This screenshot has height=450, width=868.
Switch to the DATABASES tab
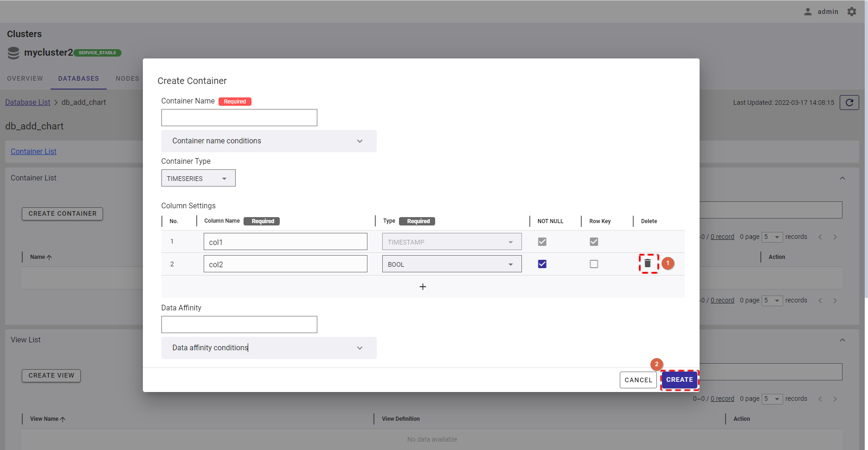tap(78, 78)
